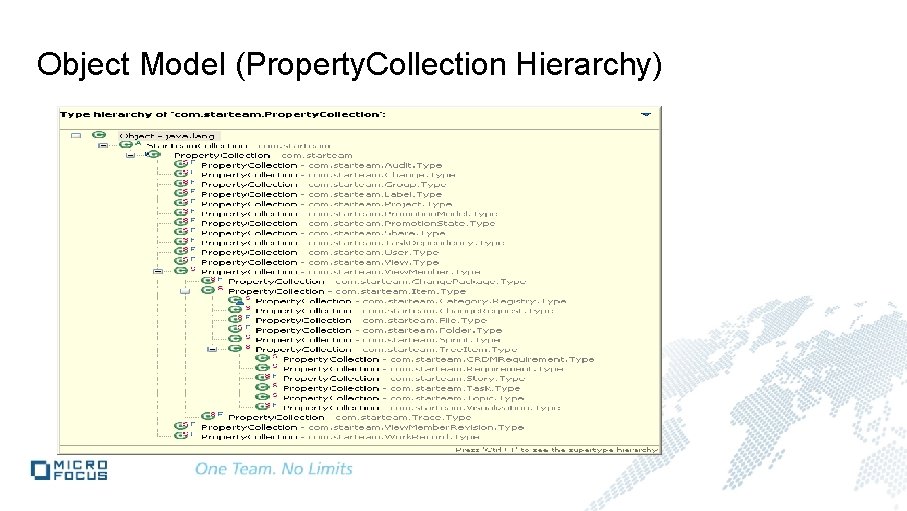Click the abstract class icon for StarTeamCollection
The image size is (907, 511).
point(126,145)
